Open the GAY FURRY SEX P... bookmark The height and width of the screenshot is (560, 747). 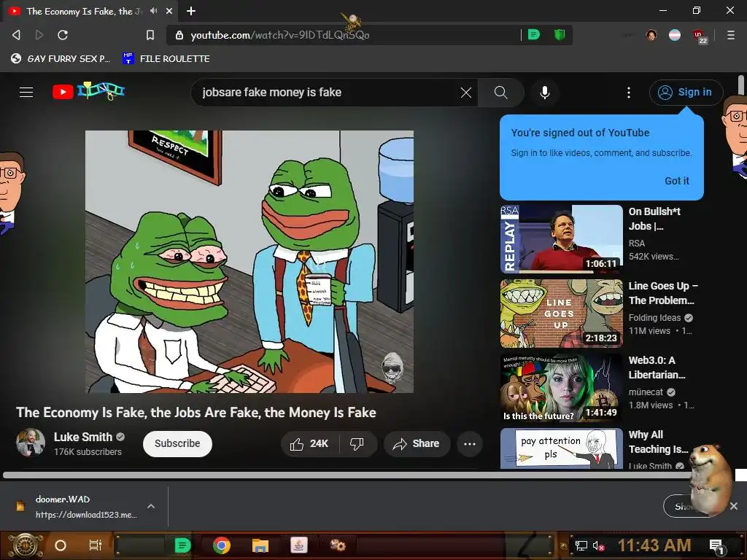pyautogui.click(x=61, y=58)
